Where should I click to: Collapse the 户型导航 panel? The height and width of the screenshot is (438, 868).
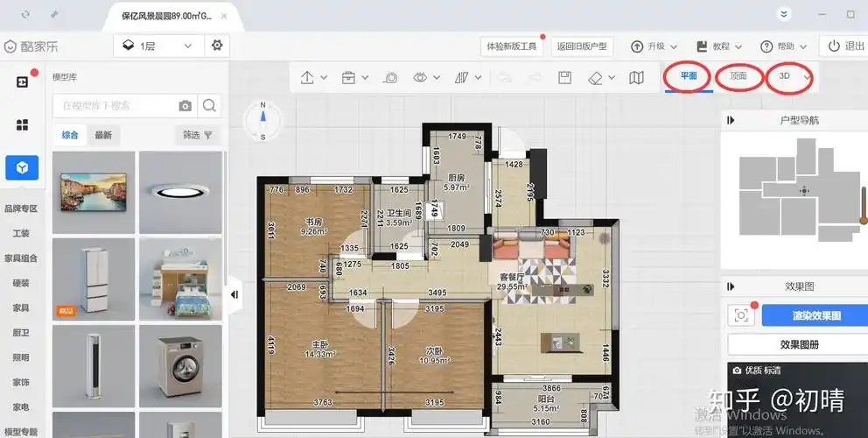pyautogui.click(x=731, y=121)
